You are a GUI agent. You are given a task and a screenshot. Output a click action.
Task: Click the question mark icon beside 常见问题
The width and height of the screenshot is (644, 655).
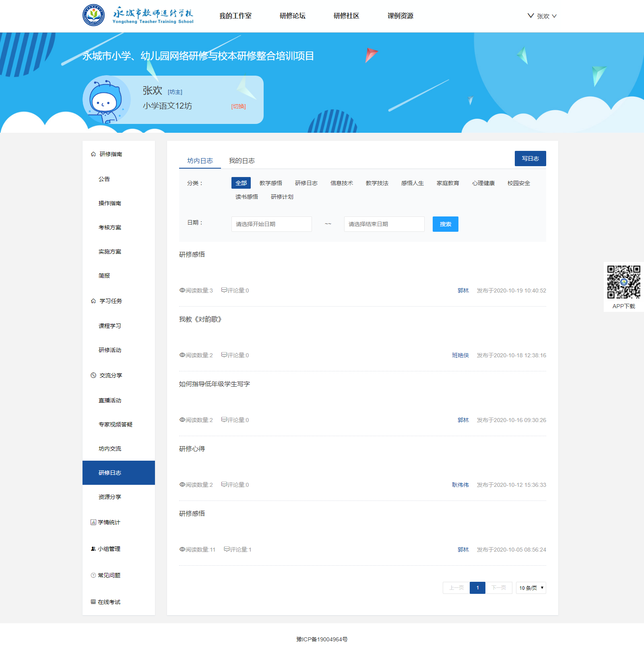93,575
